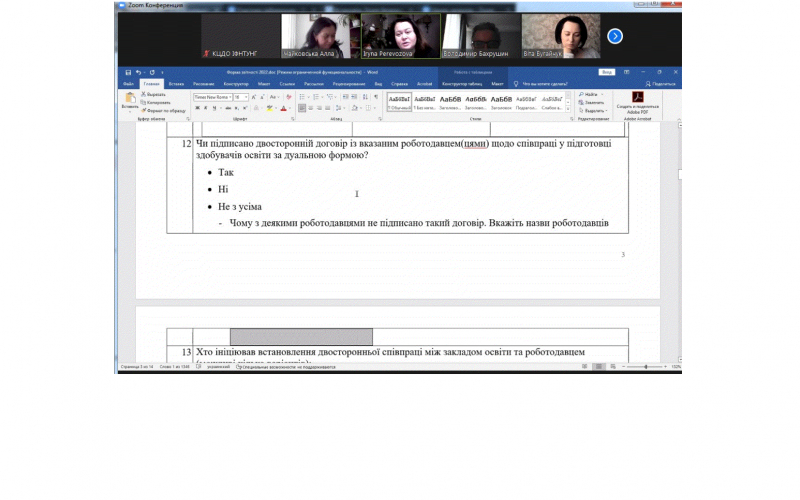
Task: Apply the Без интервала style from the gallery
Action: pos(424,102)
